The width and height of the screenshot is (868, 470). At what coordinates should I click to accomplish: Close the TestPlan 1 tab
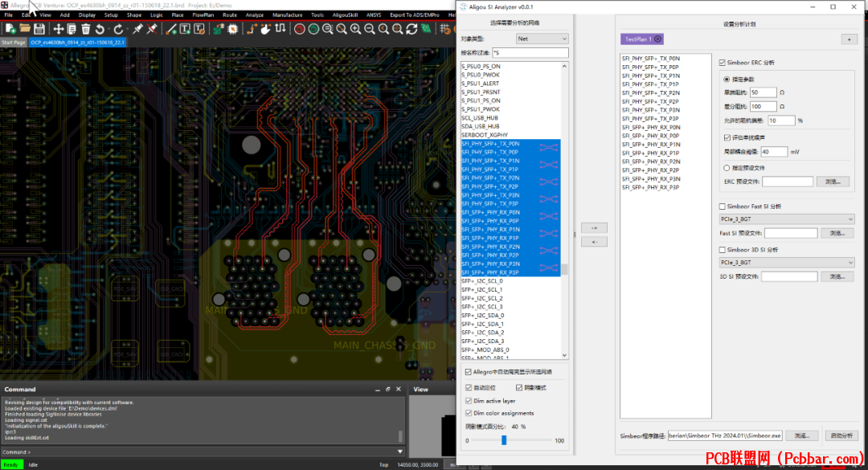(657, 39)
